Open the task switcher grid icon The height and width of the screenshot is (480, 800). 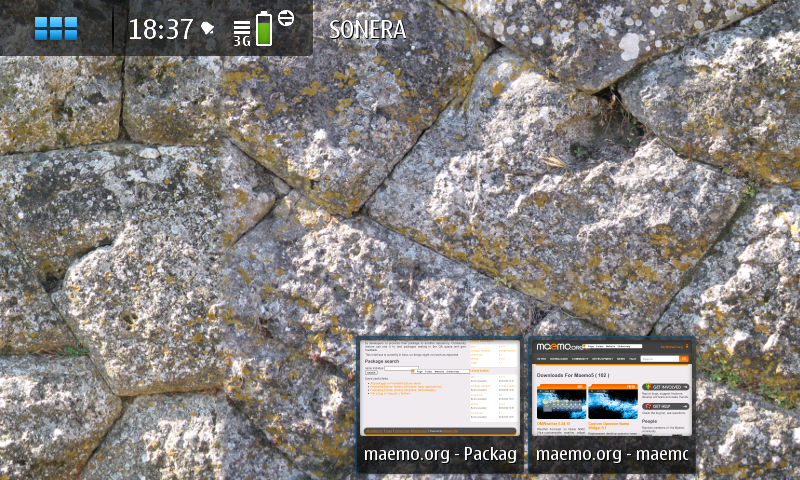pyautogui.click(x=56, y=28)
